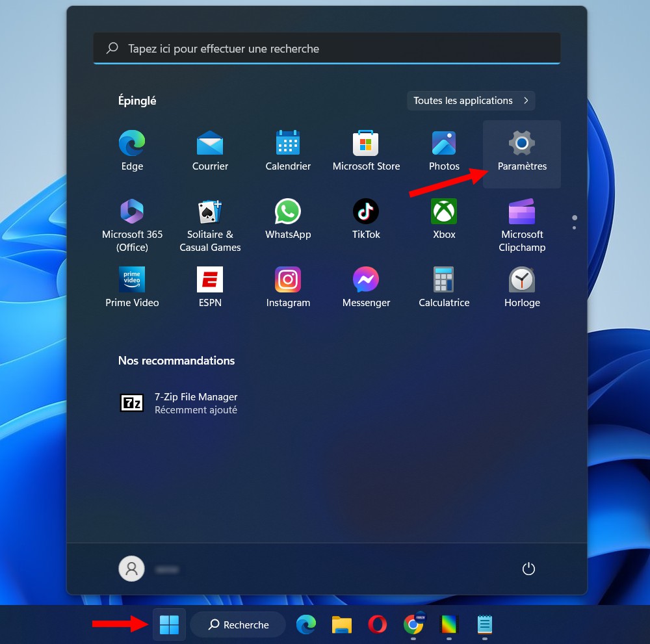The width and height of the screenshot is (650, 644).
Task: Launch Messenger
Action: pyautogui.click(x=366, y=286)
